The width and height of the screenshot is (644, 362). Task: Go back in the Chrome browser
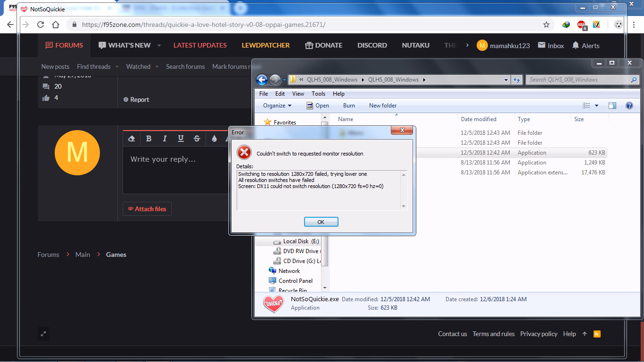[10, 25]
